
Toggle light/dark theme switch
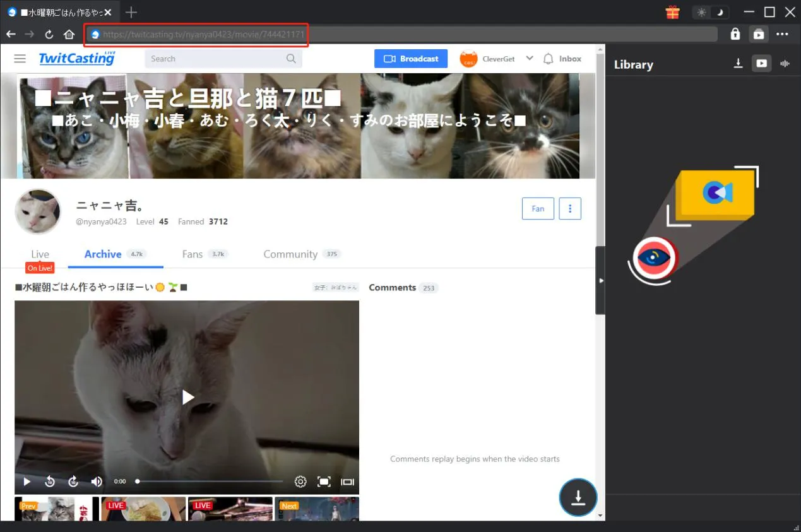pyautogui.click(x=711, y=12)
